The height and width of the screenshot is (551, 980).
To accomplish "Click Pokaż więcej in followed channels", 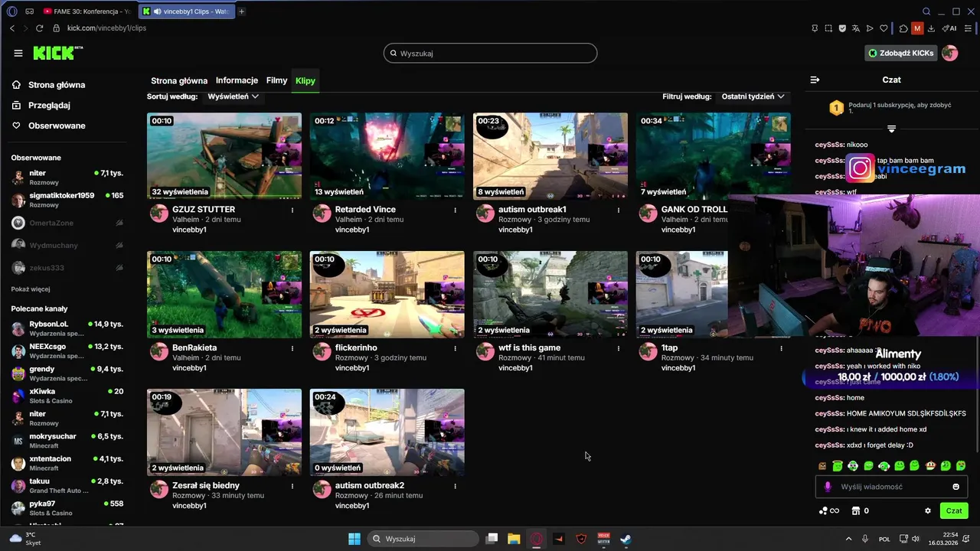I will click(31, 289).
